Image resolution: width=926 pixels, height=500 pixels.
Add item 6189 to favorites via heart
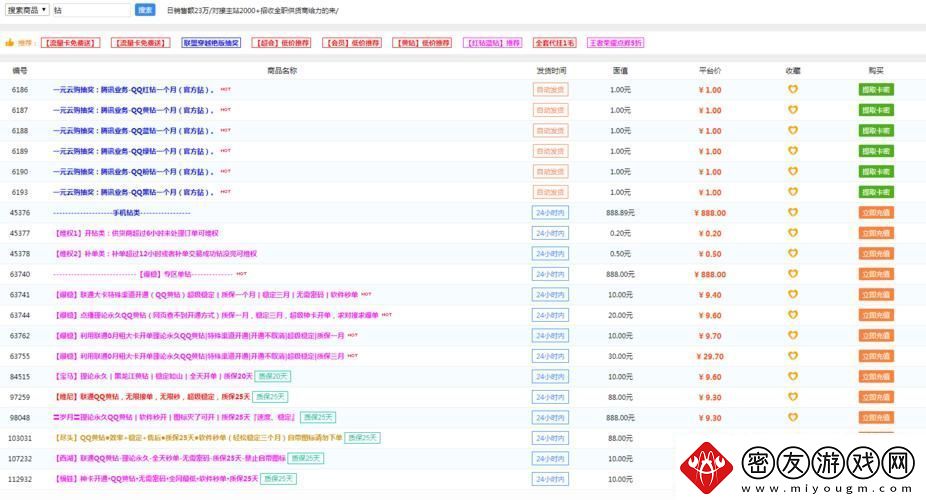point(793,151)
